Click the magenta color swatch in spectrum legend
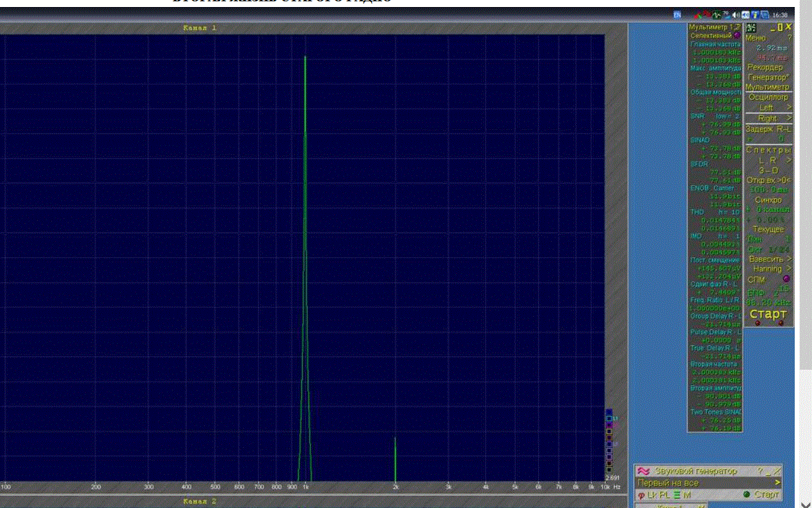 click(609, 425)
